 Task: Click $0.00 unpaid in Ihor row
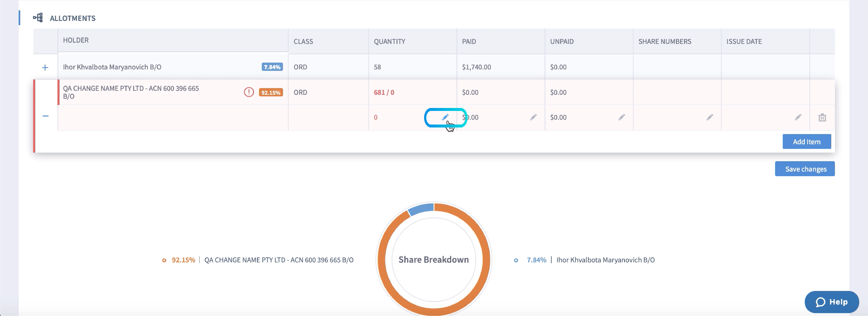[x=558, y=67]
